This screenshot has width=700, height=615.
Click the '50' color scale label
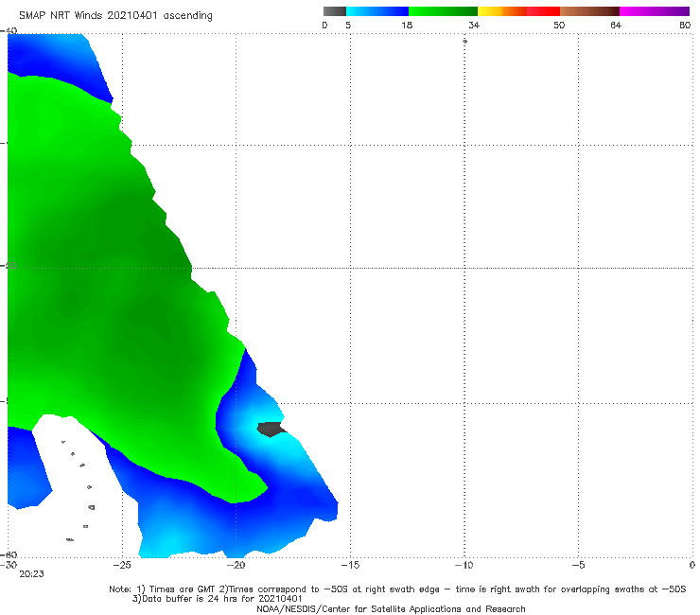[559, 26]
